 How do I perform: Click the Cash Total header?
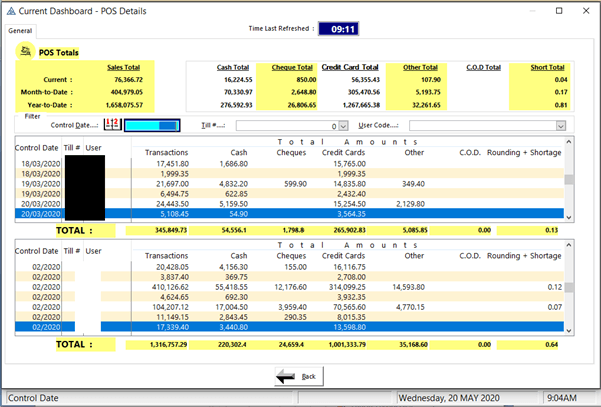pos(233,67)
